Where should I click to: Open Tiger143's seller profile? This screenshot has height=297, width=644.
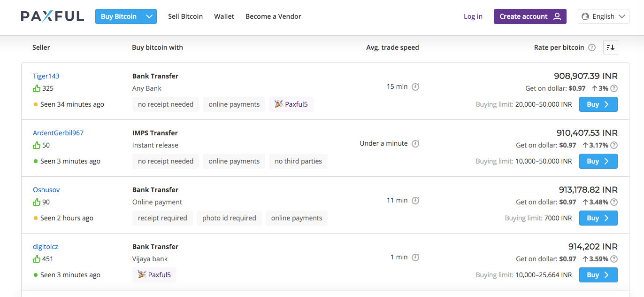click(x=46, y=76)
